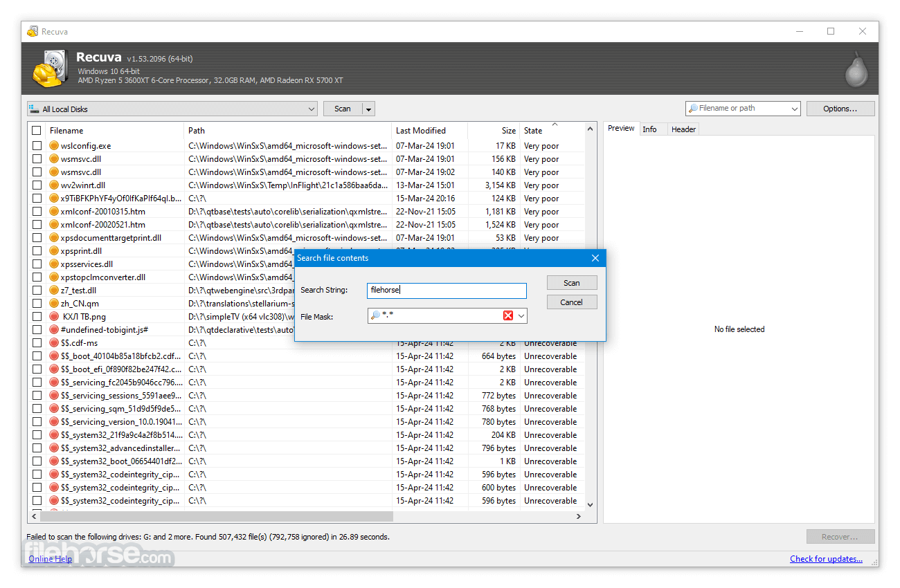Image resolution: width=900 pixels, height=588 pixels.
Task: Open the Online Help link
Action: tap(51, 559)
